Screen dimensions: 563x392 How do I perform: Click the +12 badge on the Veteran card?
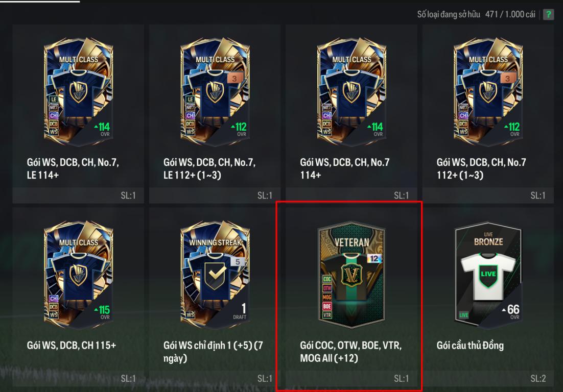click(374, 258)
